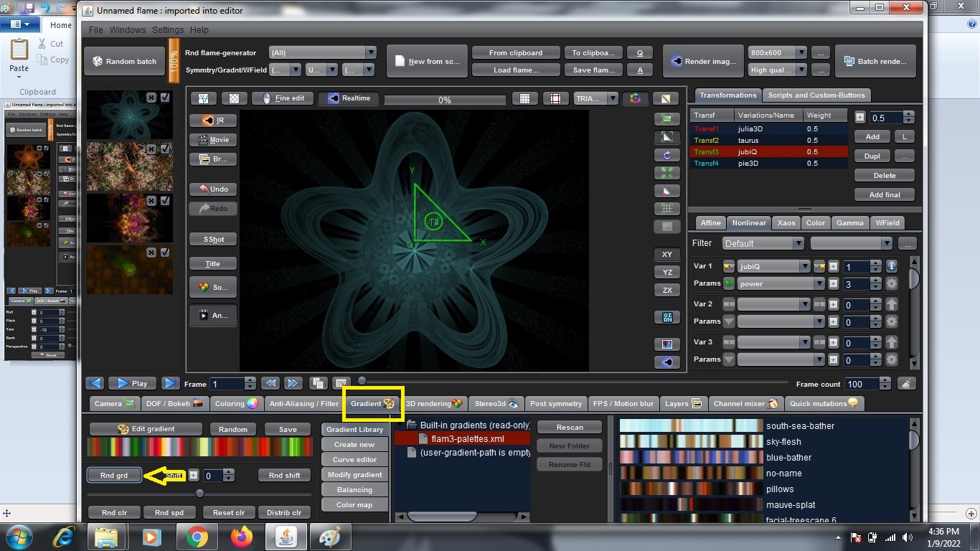
Task: Open Firefox from the taskbar
Action: coord(242,537)
